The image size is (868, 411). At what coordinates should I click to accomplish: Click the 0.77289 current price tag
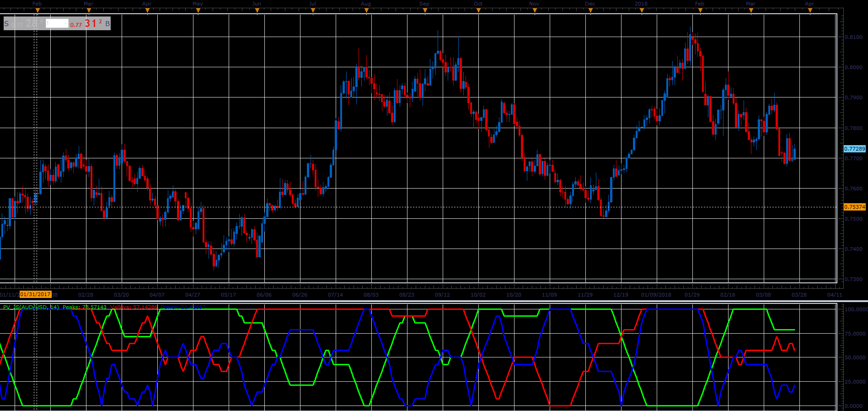pyautogui.click(x=854, y=149)
